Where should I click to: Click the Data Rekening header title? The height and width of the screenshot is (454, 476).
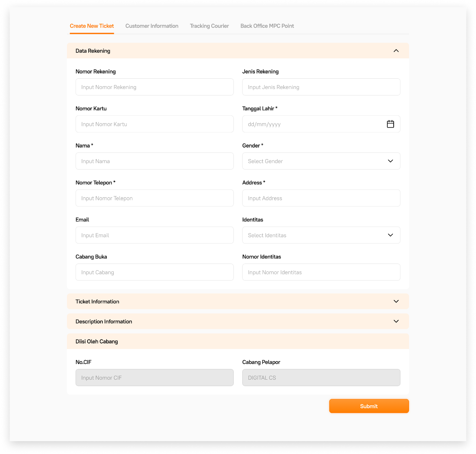coord(93,51)
